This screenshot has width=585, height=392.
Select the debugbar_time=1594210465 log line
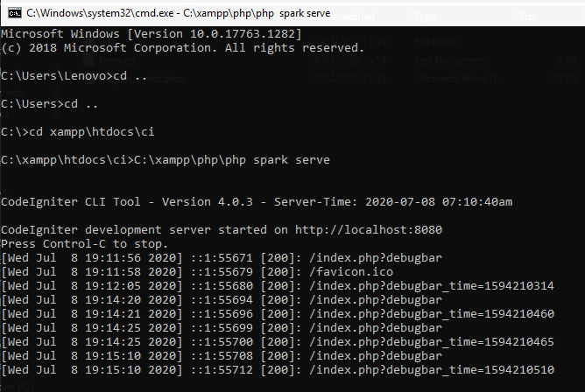click(x=278, y=342)
